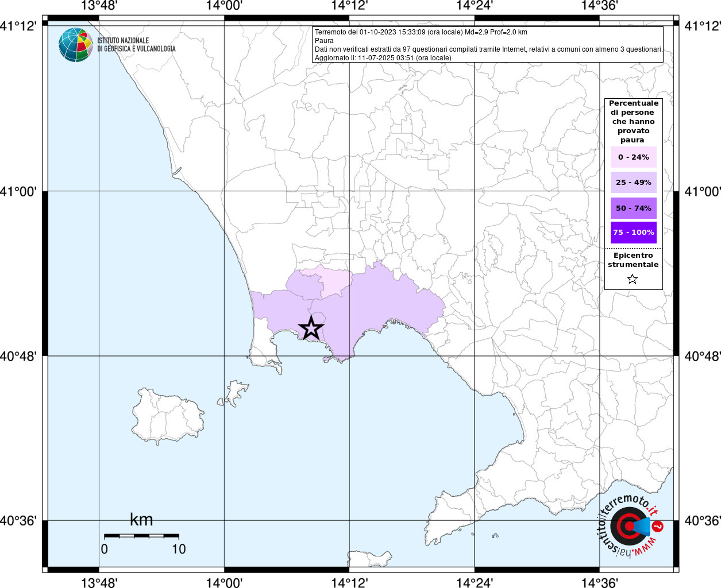Click the star symbol in the legend
Image resolution: width=721 pixels, height=588 pixels.
(x=633, y=280)
